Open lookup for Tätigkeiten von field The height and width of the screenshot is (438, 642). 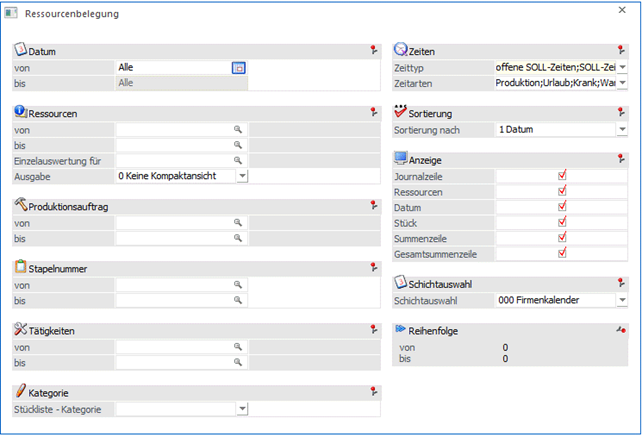tap(238, 347)
